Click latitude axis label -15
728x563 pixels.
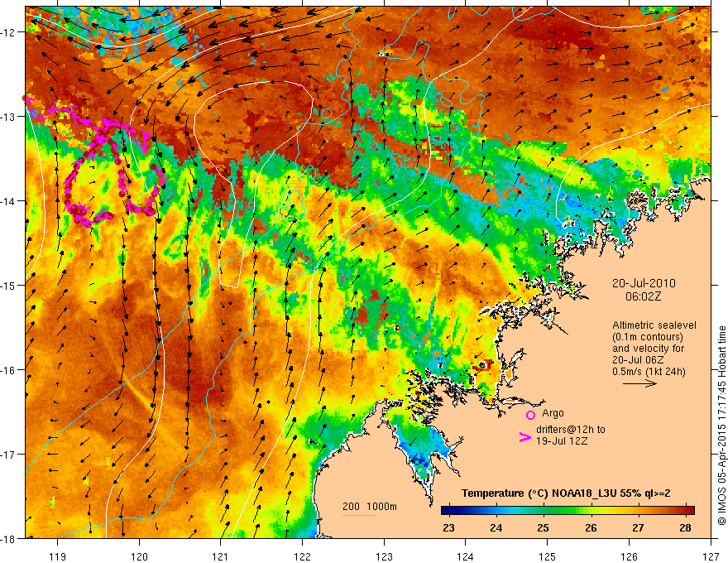tap(8, 286)
